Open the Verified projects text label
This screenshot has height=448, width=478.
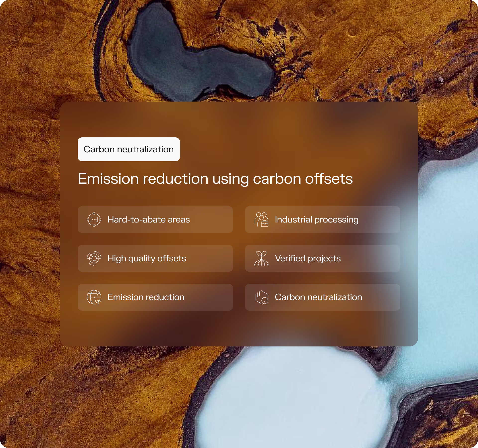[308, 258]
